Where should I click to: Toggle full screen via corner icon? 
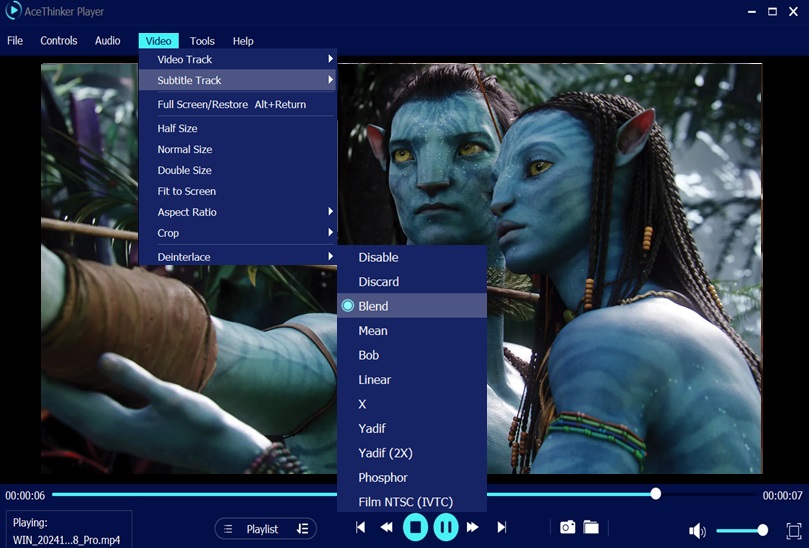[x=794, y=530]
